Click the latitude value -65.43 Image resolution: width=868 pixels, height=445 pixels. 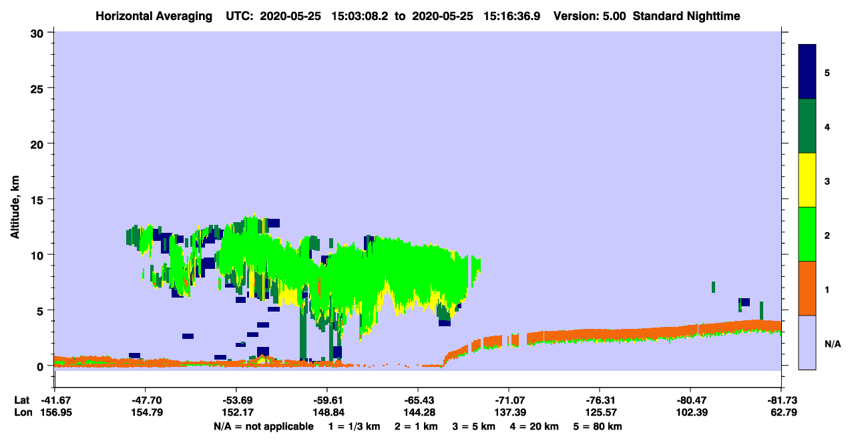pyautogui.click(x=417, y=400)
